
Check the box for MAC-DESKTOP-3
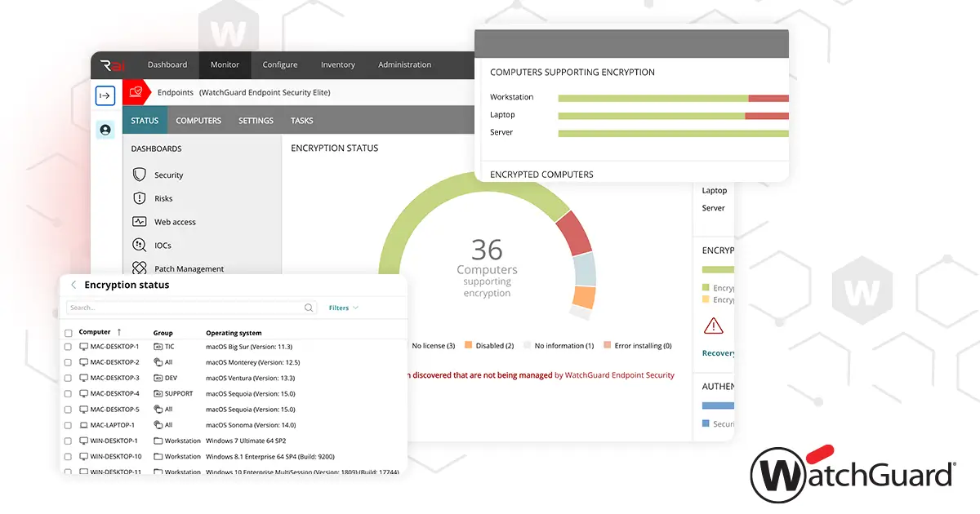click(69, 378)
